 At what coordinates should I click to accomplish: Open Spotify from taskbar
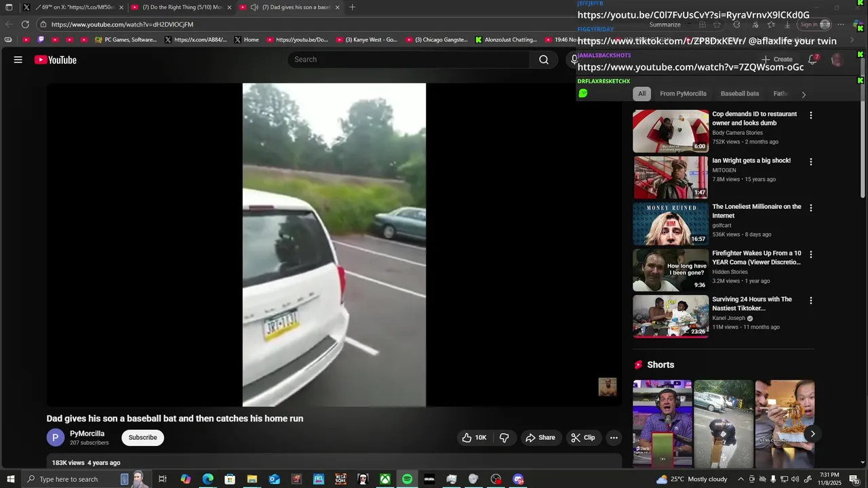pos(407,479)
